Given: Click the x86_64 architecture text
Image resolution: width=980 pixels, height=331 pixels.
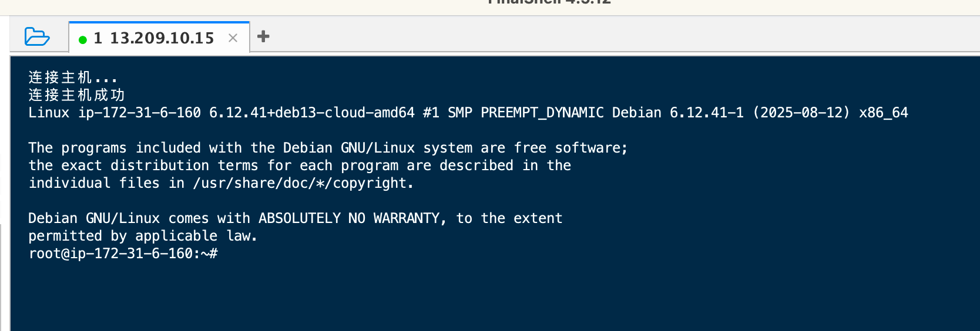Looking at the screenshot, I should [883, 113].
